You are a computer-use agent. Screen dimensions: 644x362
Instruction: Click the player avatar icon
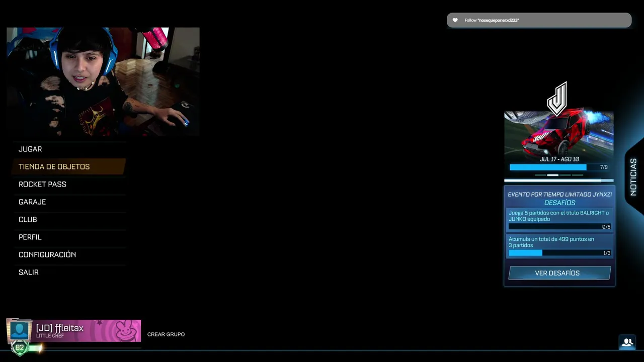[x=20, y=330]
